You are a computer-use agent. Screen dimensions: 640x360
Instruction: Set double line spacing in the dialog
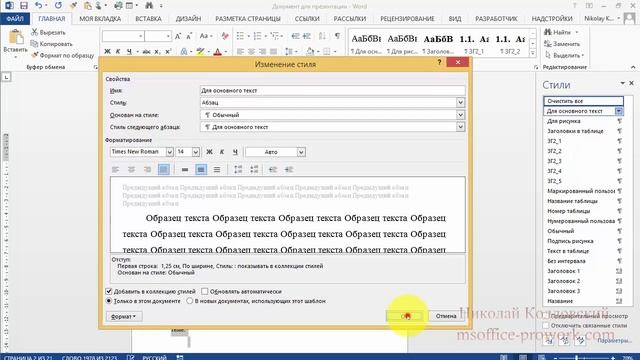click(x=217, y=169)
